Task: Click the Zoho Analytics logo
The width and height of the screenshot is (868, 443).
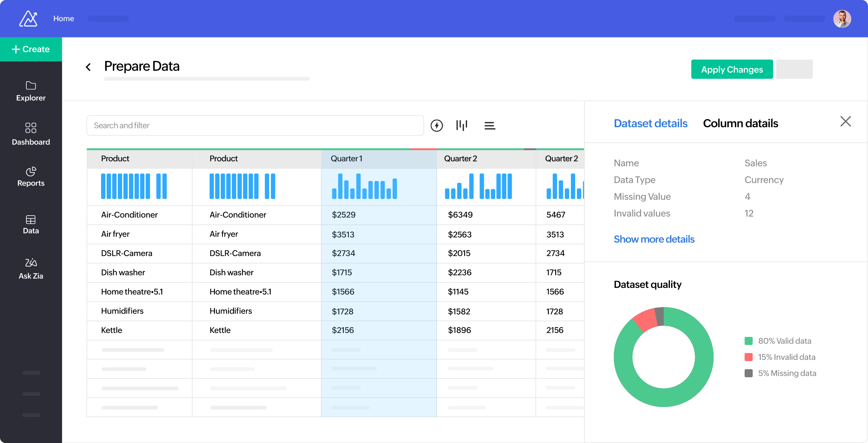Action: point(28,19)
